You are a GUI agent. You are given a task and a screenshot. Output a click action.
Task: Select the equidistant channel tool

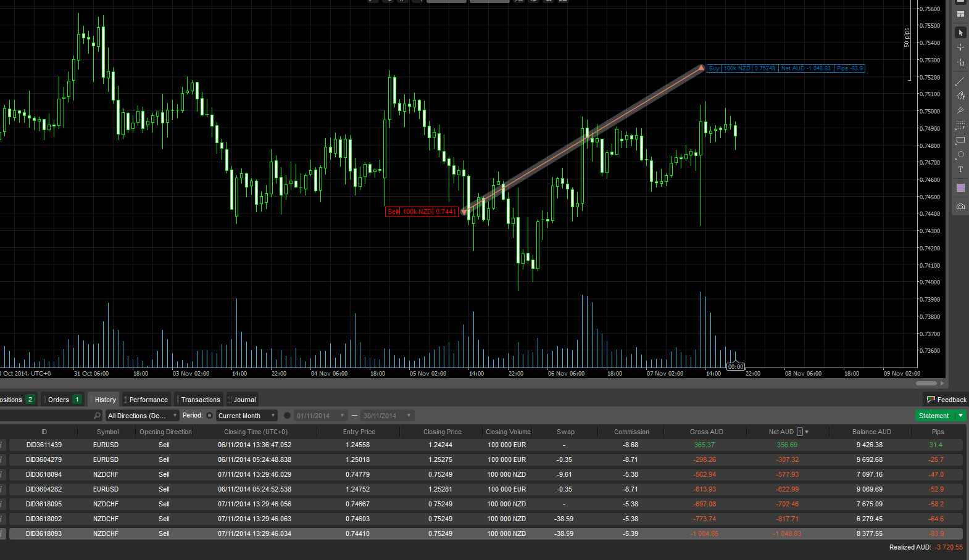(x=960, y=96)
